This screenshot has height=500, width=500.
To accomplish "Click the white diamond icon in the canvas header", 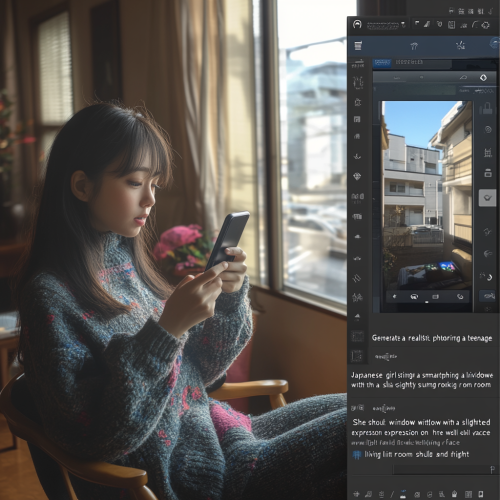I will [x=483, y=78].
